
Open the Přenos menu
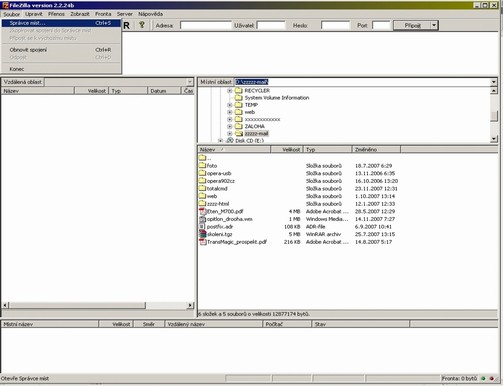pos(56,14)
